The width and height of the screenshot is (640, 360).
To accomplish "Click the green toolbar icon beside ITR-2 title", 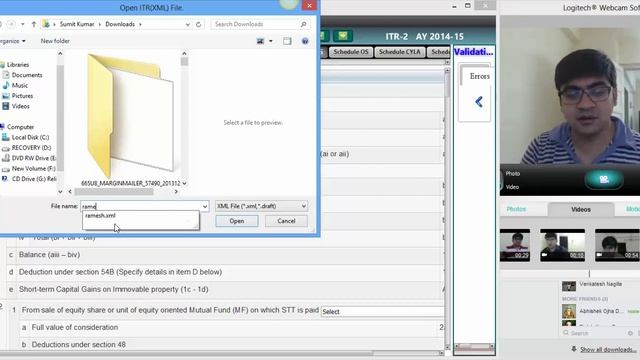I will click(x=342, y=36).
